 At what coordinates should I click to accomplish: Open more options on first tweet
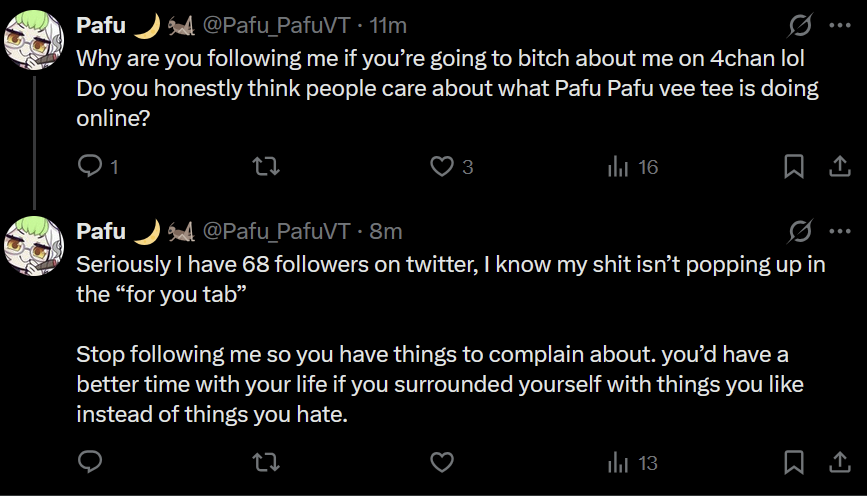pyautogui.click(x=838, y=25)
